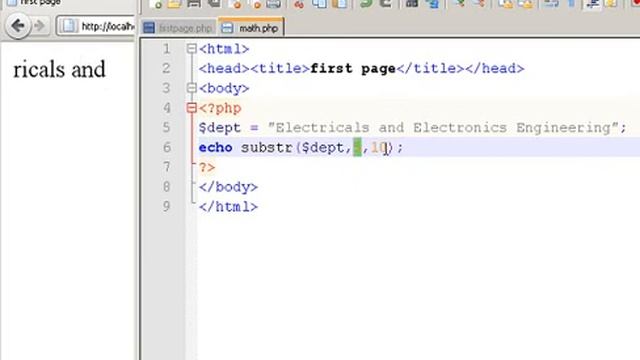
Task: Paste from clipboard toolbar icon
Action: (x=340, y=3)
